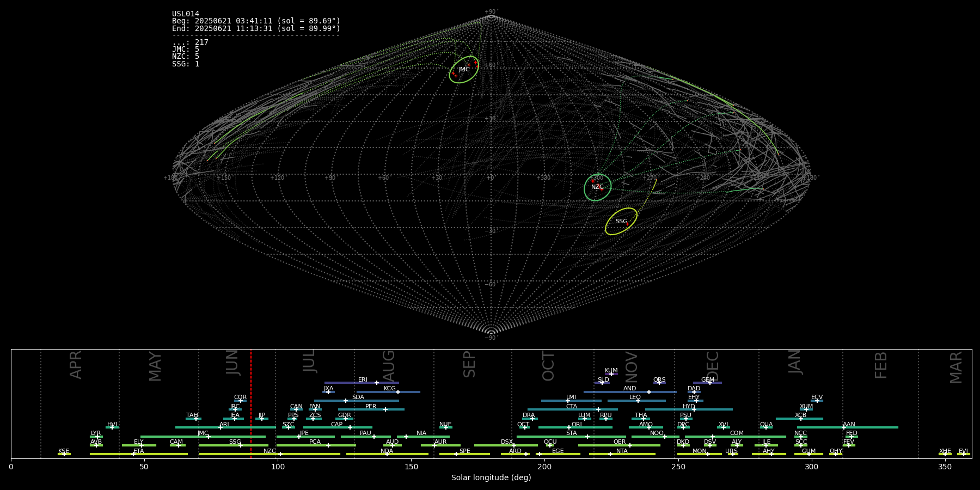Click the KCG shower label in timeline
Image resolution: width=980 pixels, height=490 pixels.
[390, 389]
